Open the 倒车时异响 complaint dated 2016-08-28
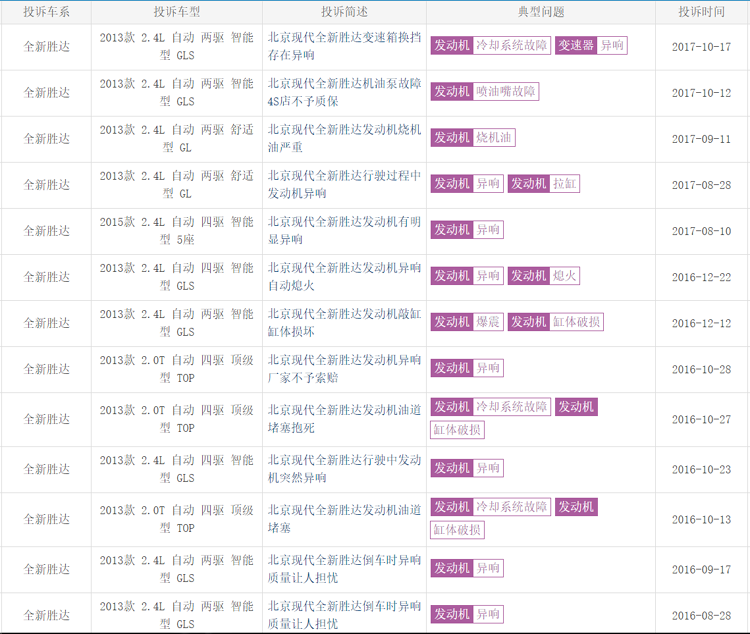Viewport: 750px width, 634px height. [344, 615]
